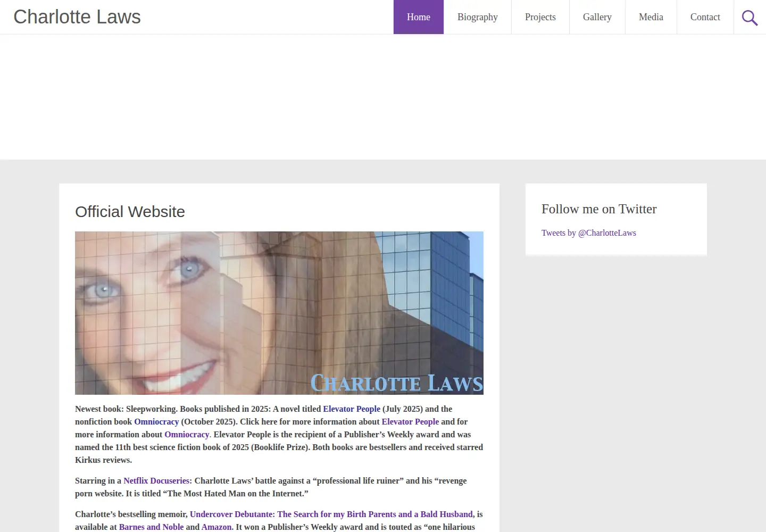Visit the Barnes and Noble link
This screenshot has width=766, height=532.
tap(151, 527)
